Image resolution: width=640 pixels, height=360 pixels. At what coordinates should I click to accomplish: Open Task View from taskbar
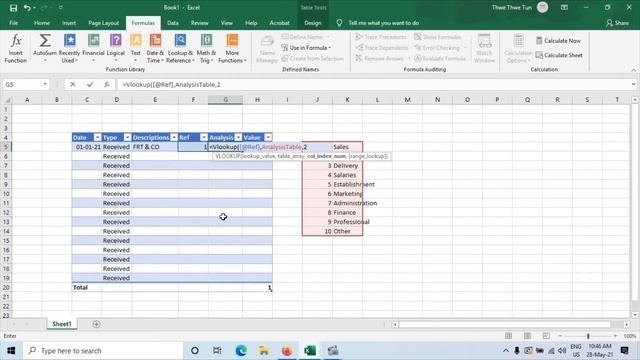(217, 351)
